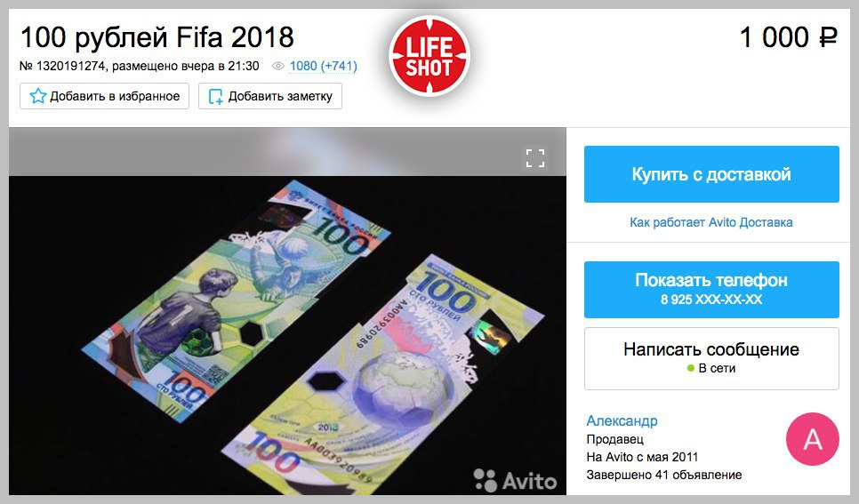Click the green online status dot
This screenshot has height=504, width=859.
point(691,368)
